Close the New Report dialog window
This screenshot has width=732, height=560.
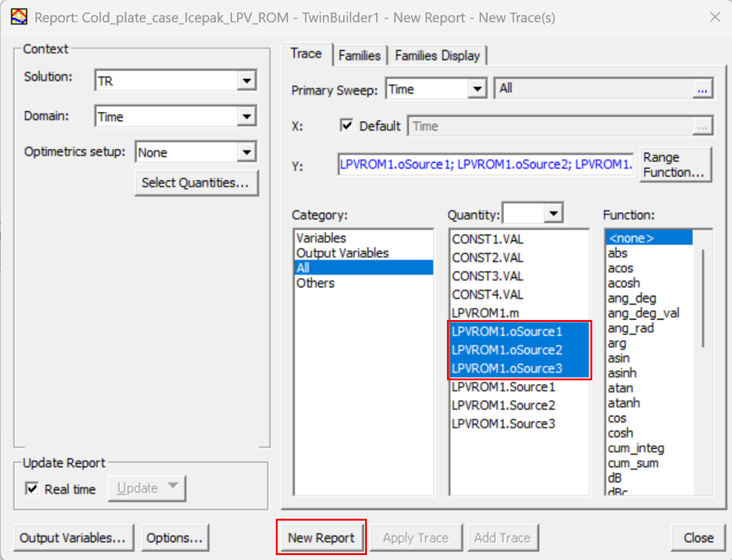(715, 17)
